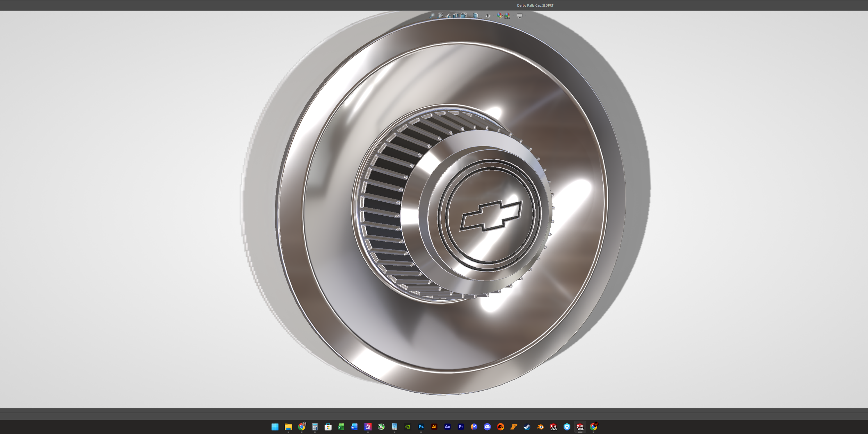Open the View Orientation cube
868x434 pixels.
coord(464,16)
